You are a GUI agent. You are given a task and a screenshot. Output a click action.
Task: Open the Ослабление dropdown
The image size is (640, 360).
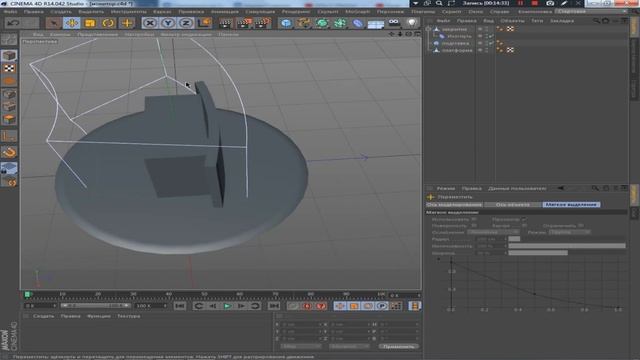(x=493, y=232)
